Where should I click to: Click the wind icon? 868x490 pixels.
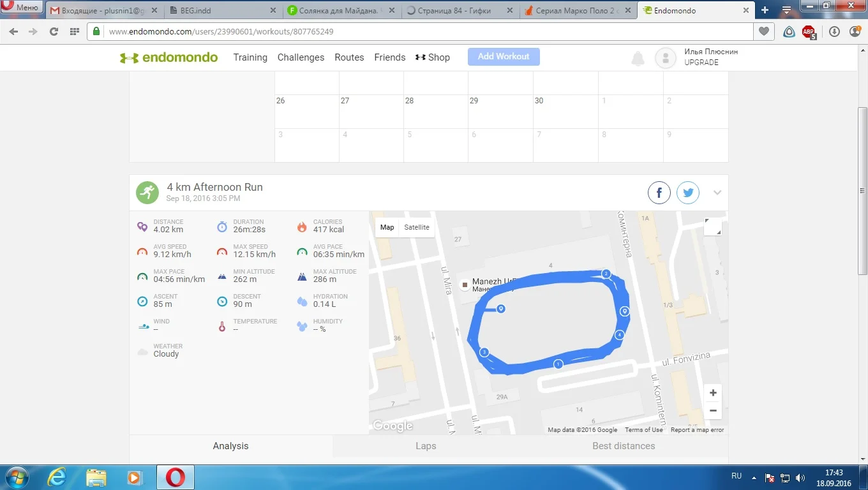click(143, 326)
